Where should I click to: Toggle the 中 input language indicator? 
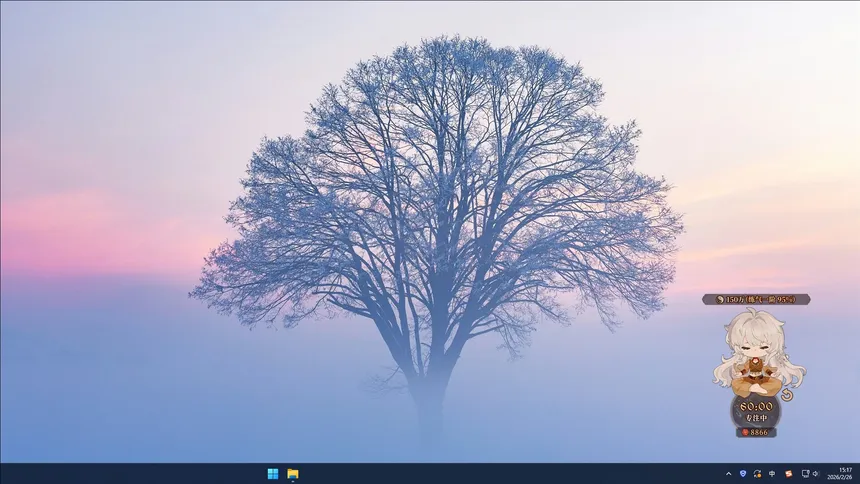click(772, 474)
